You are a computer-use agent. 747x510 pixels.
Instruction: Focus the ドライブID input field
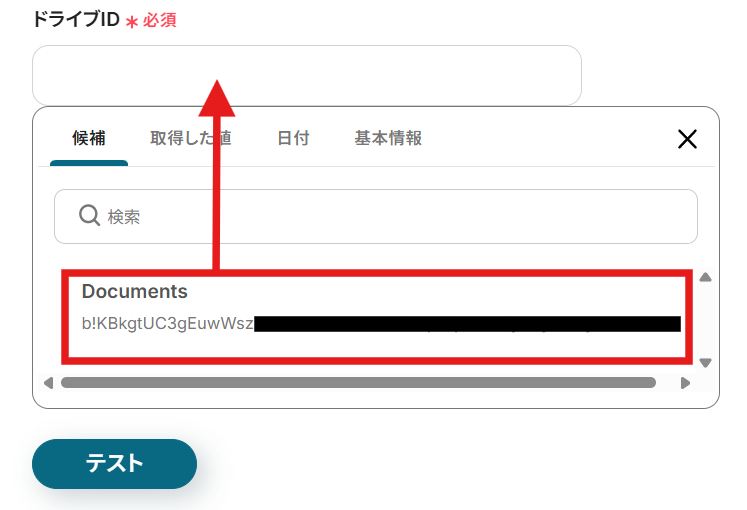point(307,75)
